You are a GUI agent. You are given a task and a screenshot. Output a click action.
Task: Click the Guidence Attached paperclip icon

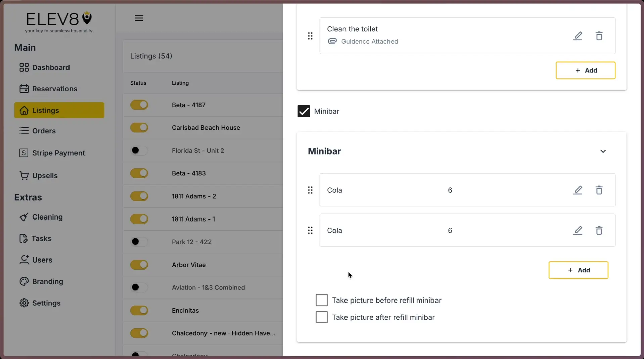[332, 41]
